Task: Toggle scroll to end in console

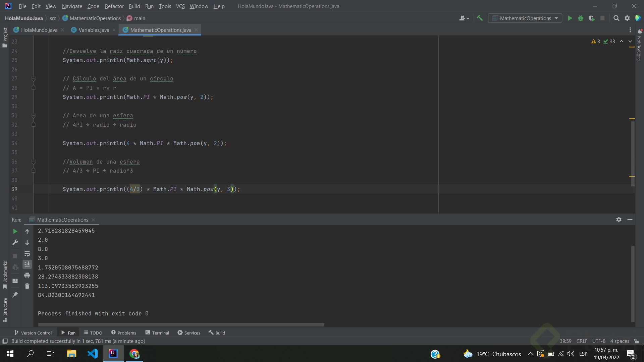Action: [x=27, y=264]
